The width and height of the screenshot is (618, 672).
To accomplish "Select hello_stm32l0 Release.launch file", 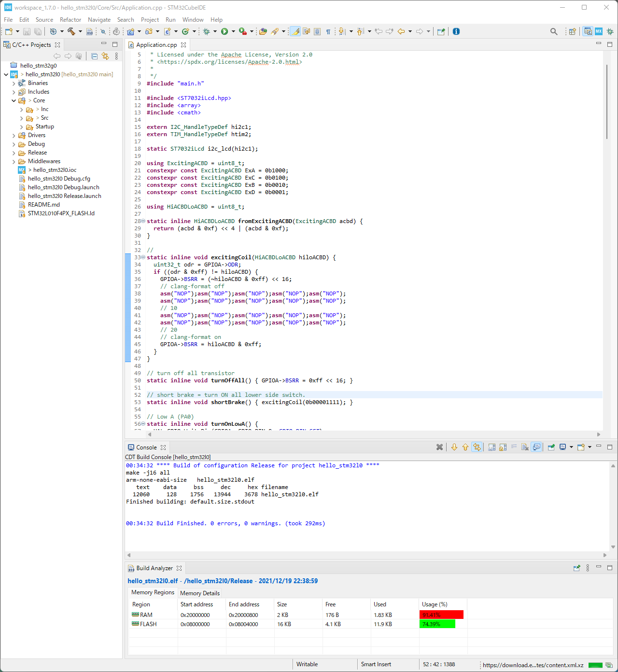I will 65,196.
